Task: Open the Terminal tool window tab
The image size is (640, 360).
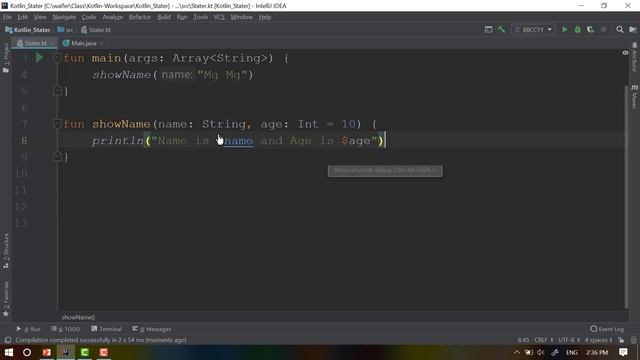Action: tap(107, 329)
